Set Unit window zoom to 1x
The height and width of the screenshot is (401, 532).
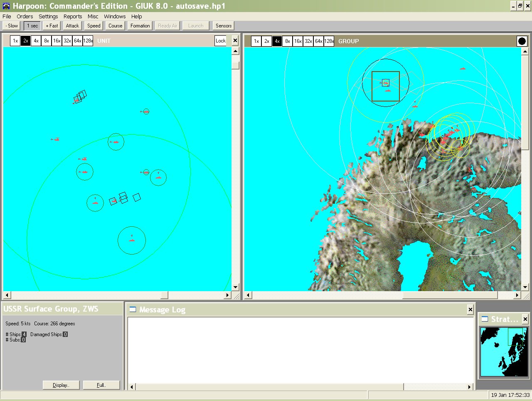coord(15,41)
